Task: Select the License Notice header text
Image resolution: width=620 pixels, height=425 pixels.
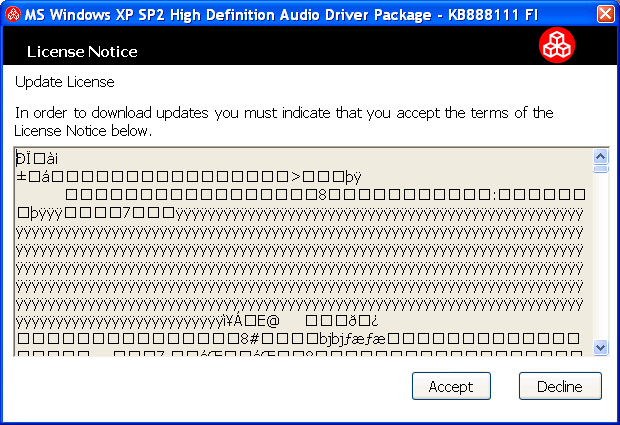Action: click(x=82, y=51)
